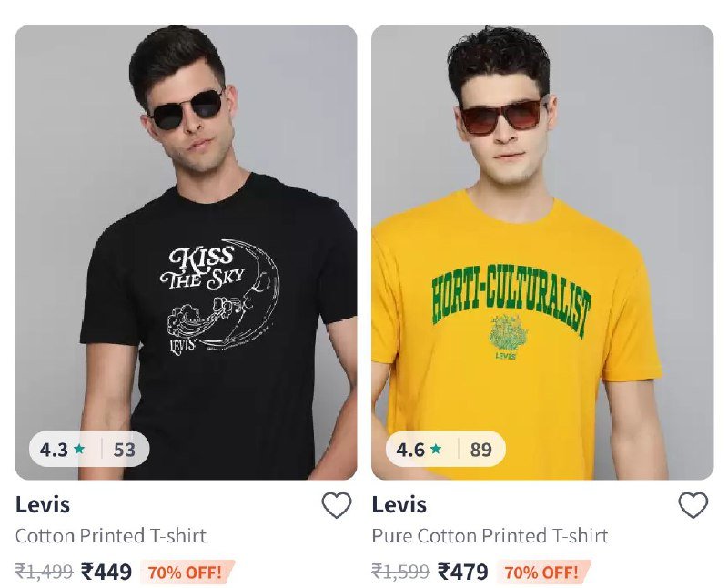Click the 53 review count on black t-shirt

coord(125,449)
